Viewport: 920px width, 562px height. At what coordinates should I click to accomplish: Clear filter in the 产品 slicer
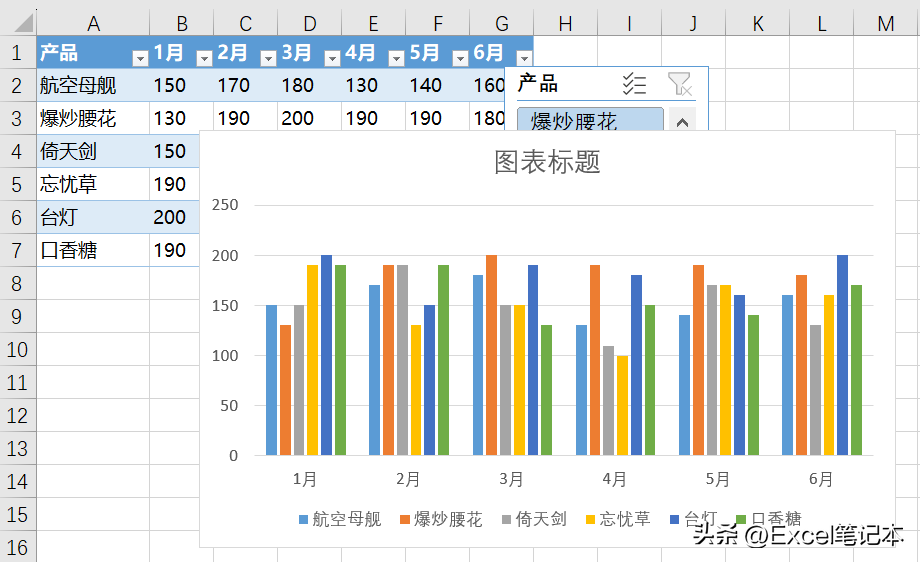click(x=679, y=84)
